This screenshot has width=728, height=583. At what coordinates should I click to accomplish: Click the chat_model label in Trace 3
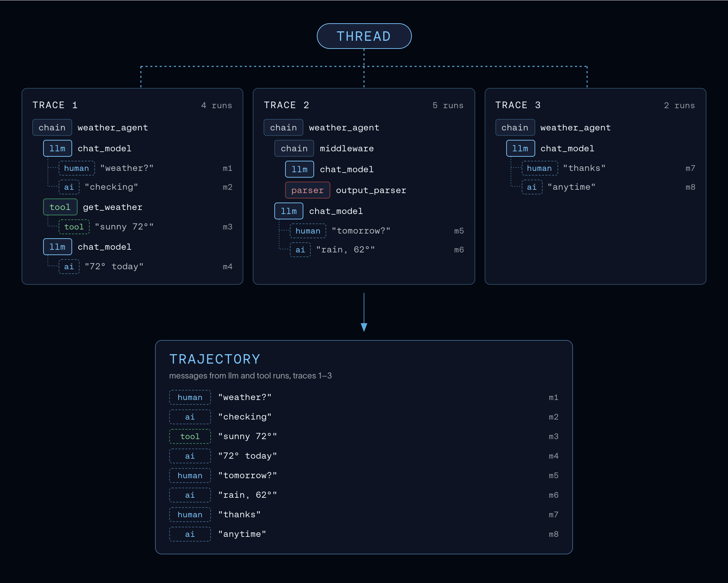pos(567,149)
